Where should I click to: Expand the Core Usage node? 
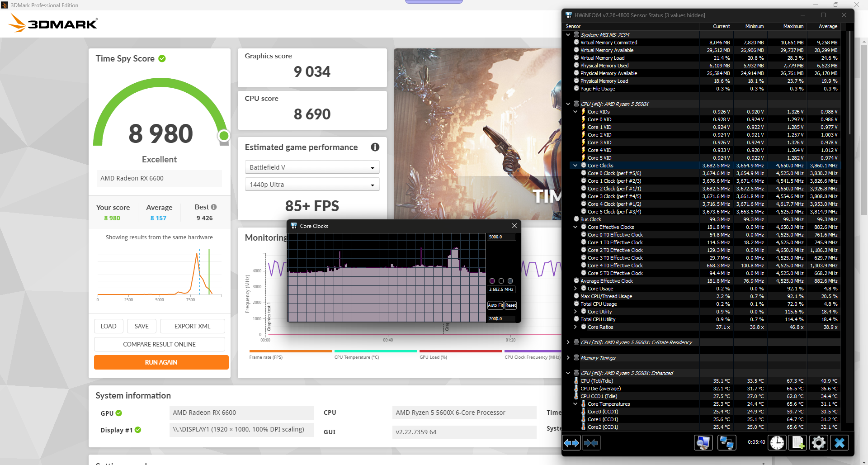576,289
